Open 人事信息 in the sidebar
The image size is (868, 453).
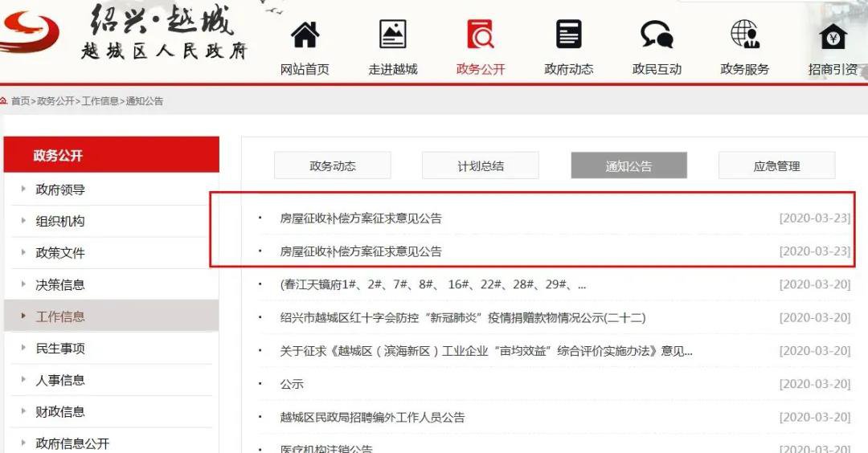(x=59, y=380)
